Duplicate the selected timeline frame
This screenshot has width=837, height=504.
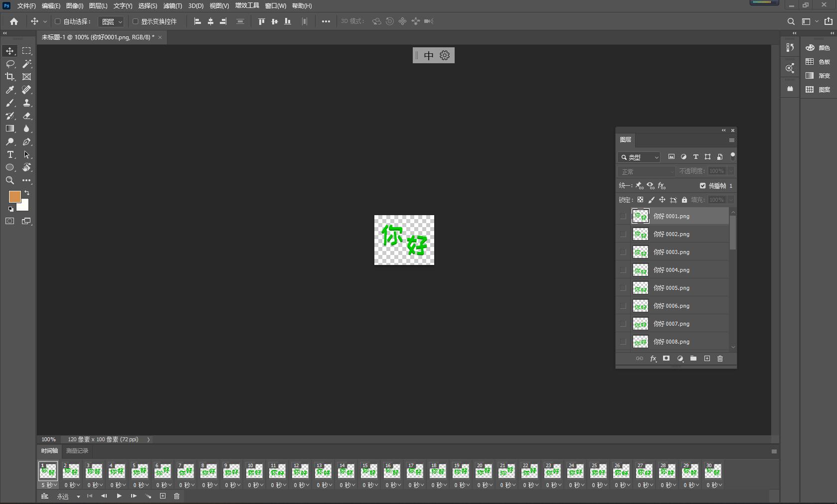click(163, 496)
